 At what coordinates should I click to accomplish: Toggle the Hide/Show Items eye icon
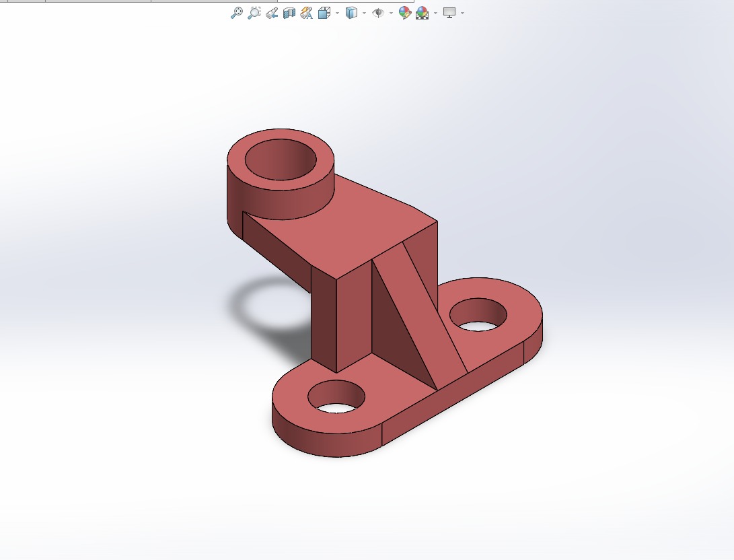(378, 13)
